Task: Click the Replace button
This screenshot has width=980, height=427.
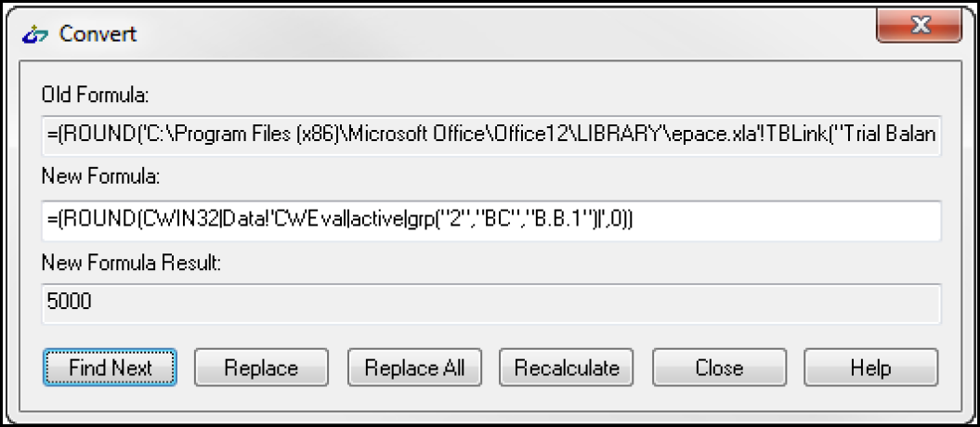Action: coord(261,368)
